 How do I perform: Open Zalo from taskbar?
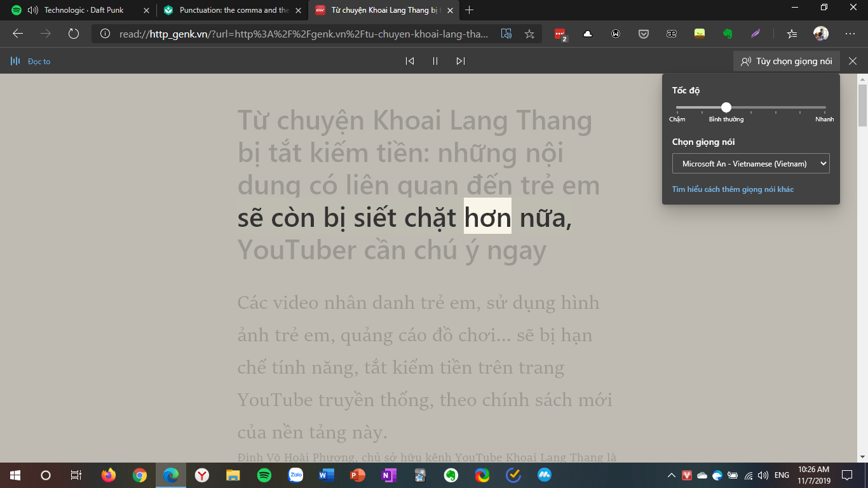[x=295, y=475]
